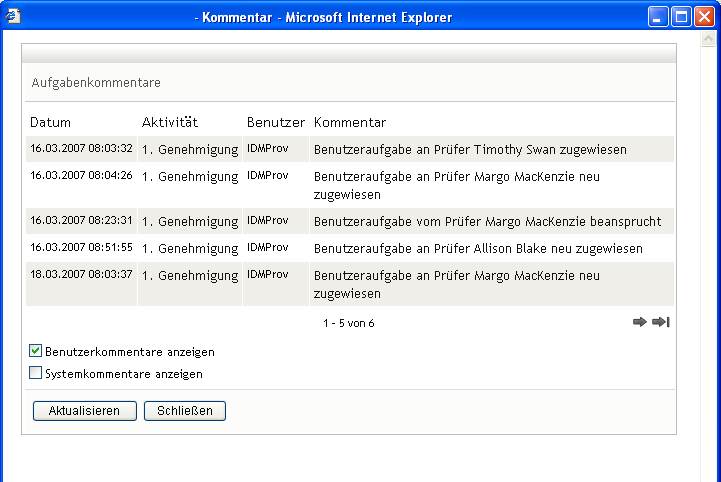Click the Schließen button
Viewport: 721px width, 482px height.
coord(185,411)
